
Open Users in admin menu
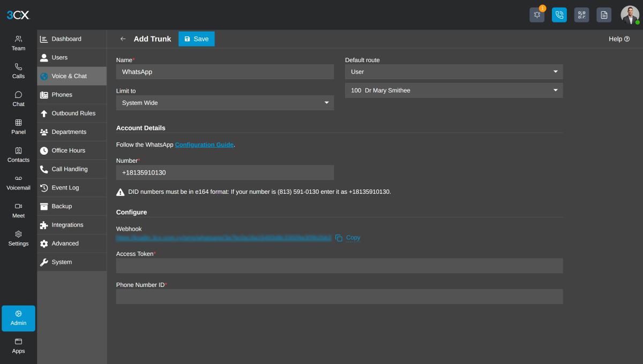pyautogui.click(x=72, y=57)
